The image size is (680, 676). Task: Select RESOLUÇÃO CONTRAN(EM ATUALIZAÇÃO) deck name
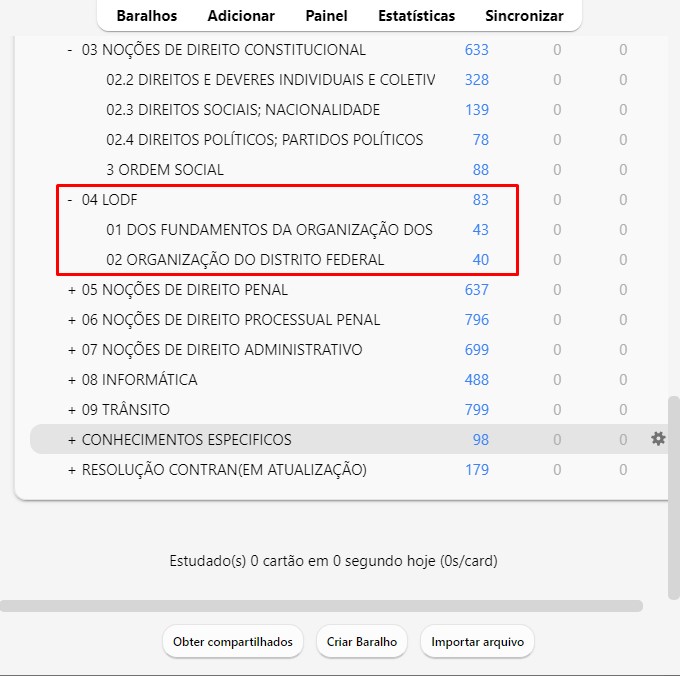(x=224, y=469)
